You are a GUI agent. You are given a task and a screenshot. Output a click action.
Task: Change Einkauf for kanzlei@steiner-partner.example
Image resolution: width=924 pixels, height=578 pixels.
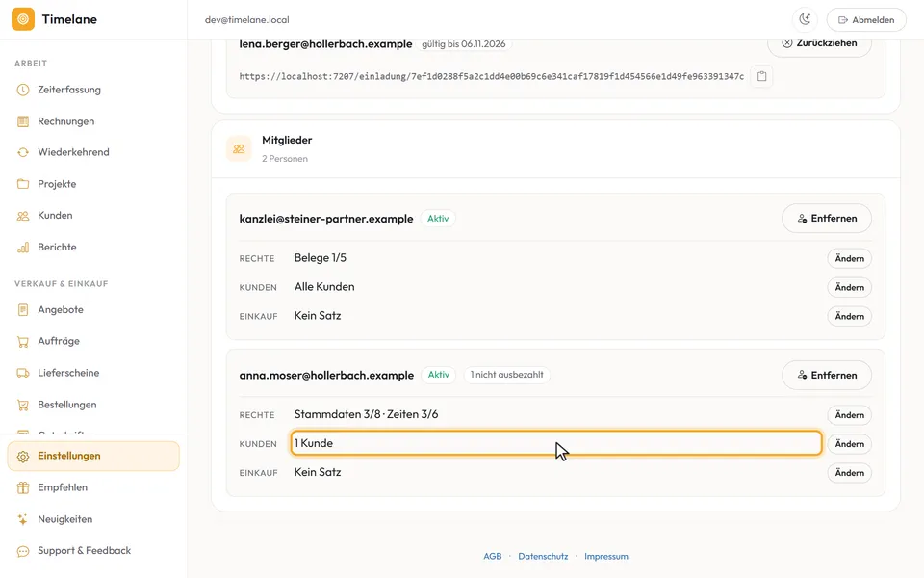pos(849,316)
